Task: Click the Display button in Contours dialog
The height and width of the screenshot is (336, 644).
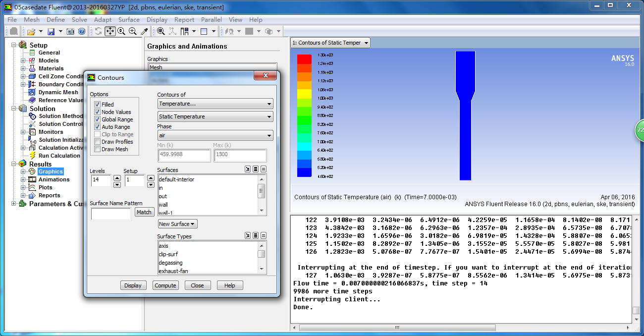Action: click(x=133, y=285)
